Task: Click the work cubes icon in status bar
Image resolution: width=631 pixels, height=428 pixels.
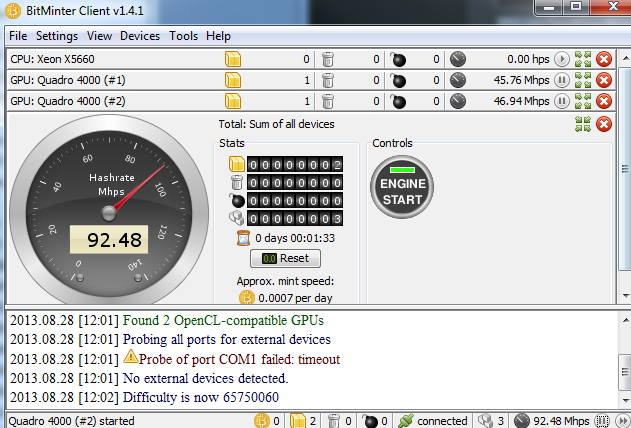Action: (x=486, y=421)
